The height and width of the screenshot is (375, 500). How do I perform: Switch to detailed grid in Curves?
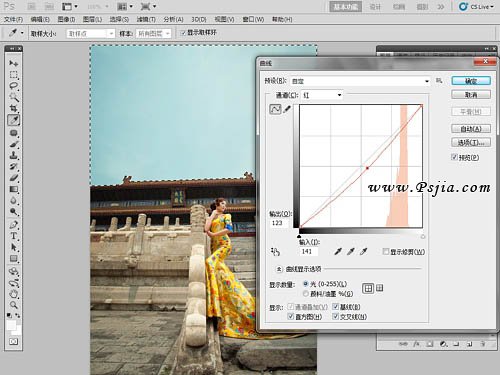point(380,288)
